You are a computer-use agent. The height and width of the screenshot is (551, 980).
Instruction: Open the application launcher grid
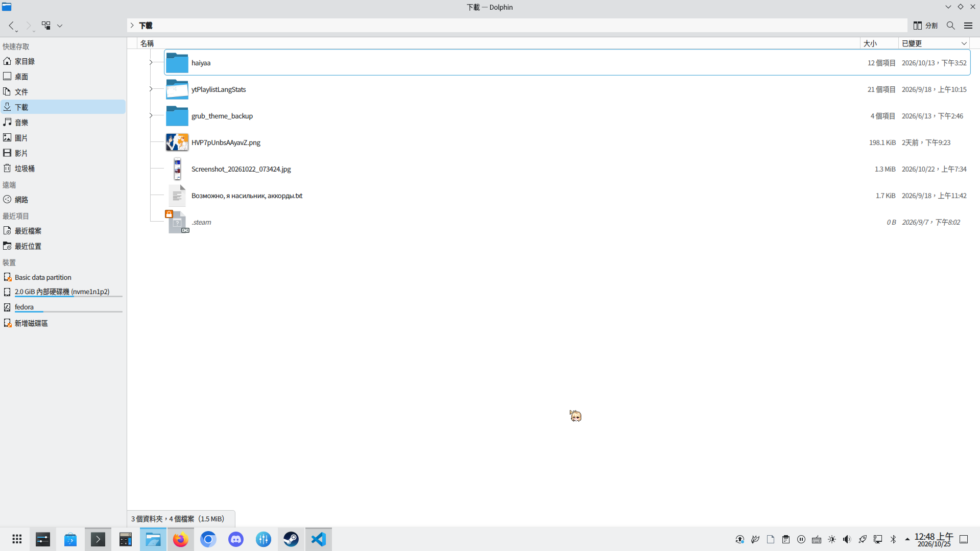(17, 539)
